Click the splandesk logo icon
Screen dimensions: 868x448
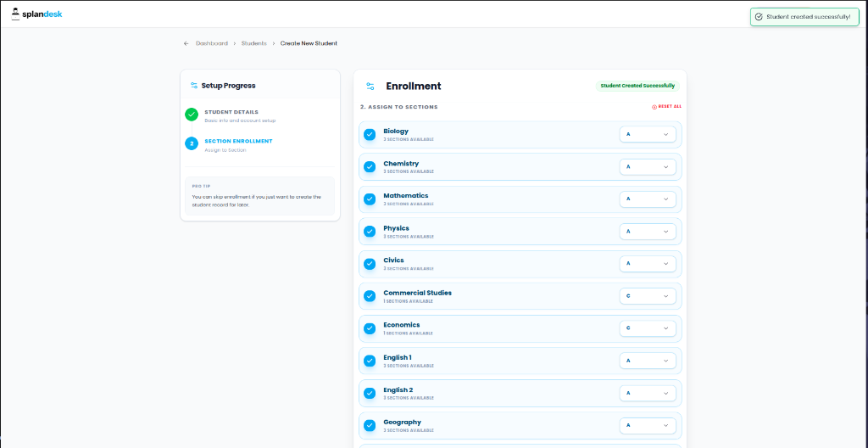tap(15, 14)
